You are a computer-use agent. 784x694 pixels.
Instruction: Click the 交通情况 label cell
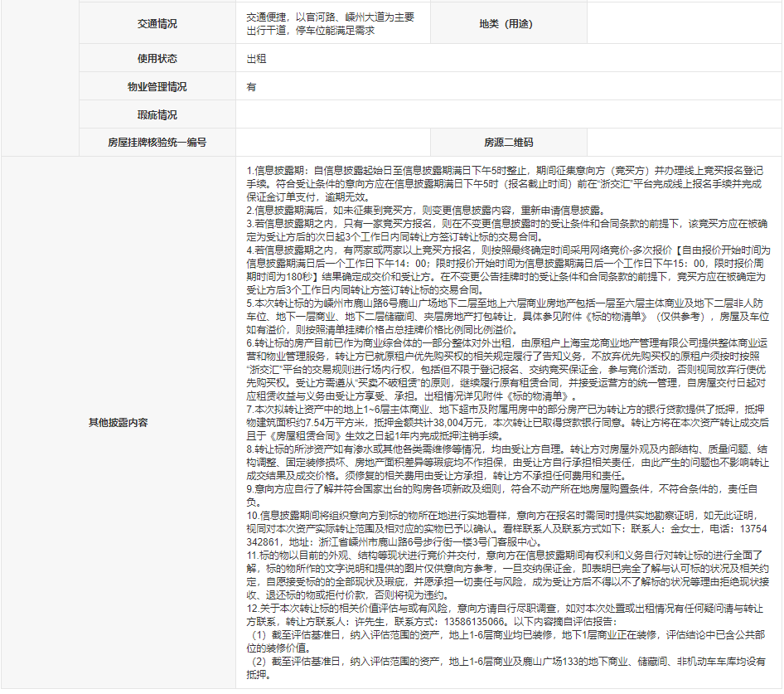tap(157, 23)
